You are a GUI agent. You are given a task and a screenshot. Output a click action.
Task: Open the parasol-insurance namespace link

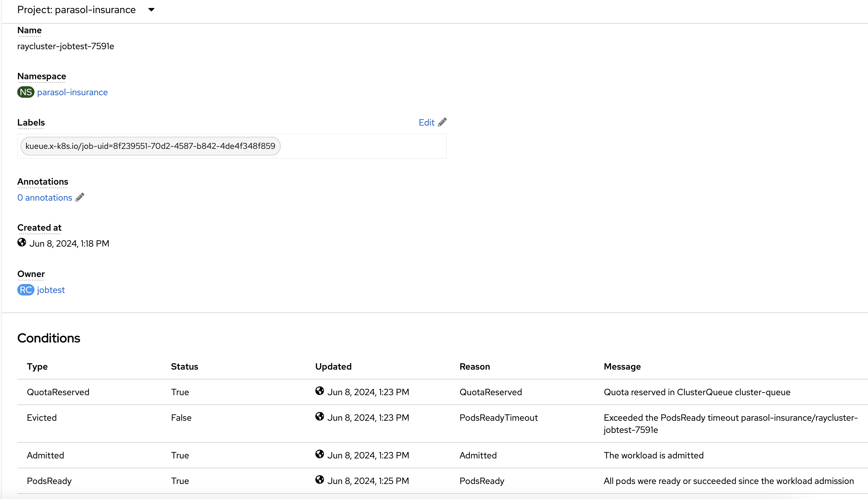72,92
